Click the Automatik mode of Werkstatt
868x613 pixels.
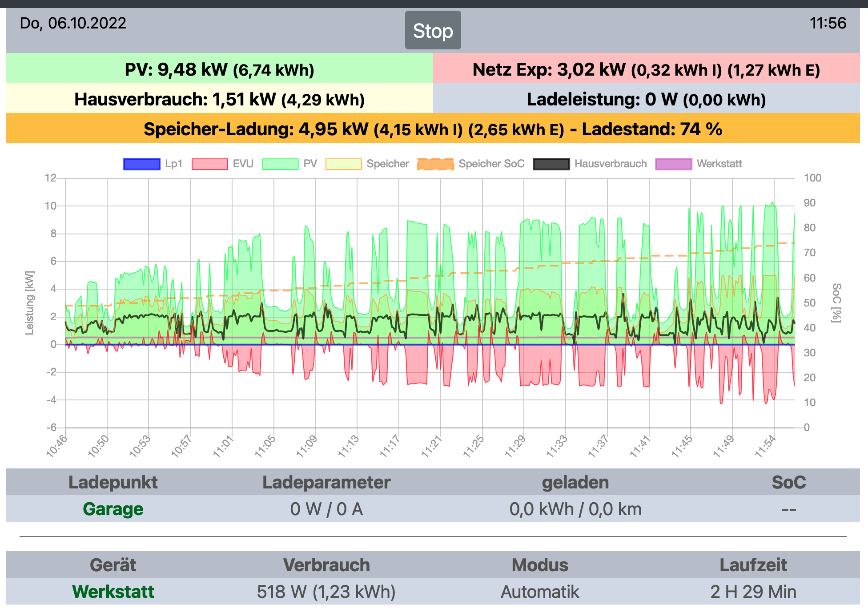540,592
